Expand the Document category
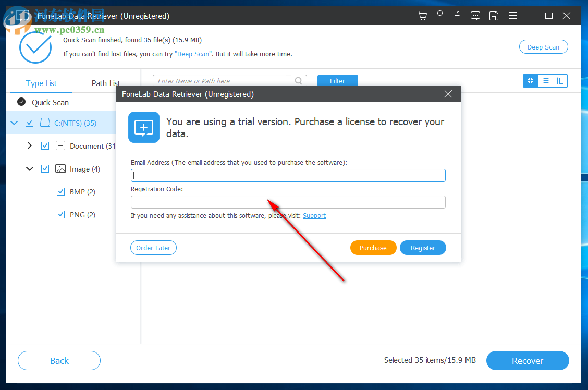 pyautogui.click(x=30, y=145)
